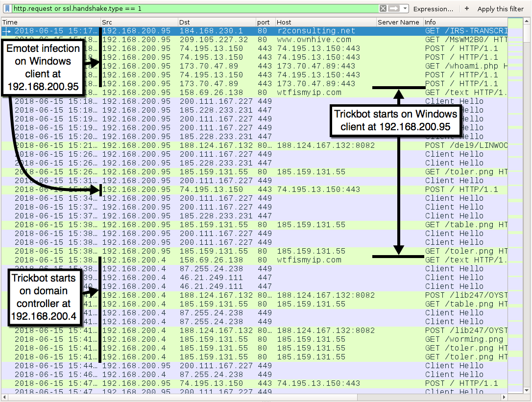Viewport: 532px width, 402px height.
Task: Click the Apply this filter button
Action: point(500,9)
